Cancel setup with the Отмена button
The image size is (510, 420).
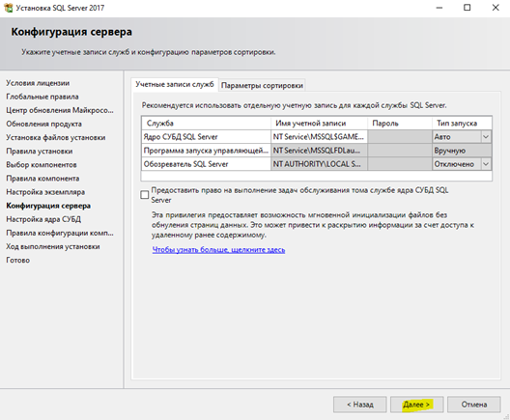click(474, 405)
